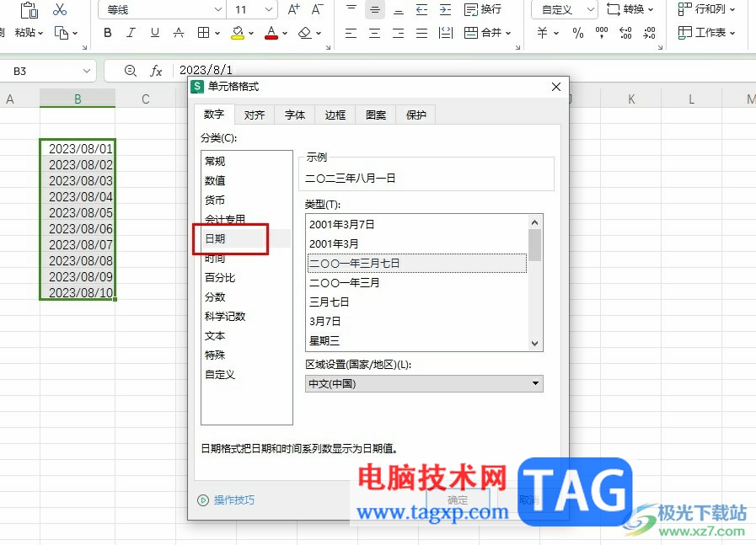Switch to the 字体 (Font) tab
Viewport: 756px width, 545px height.
tap(295, 115)
